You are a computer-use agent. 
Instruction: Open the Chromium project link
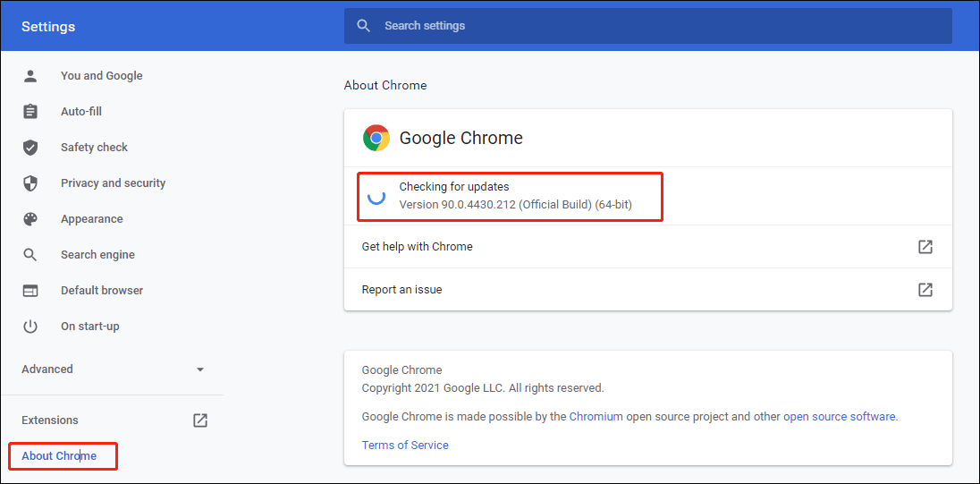(596, 417)
